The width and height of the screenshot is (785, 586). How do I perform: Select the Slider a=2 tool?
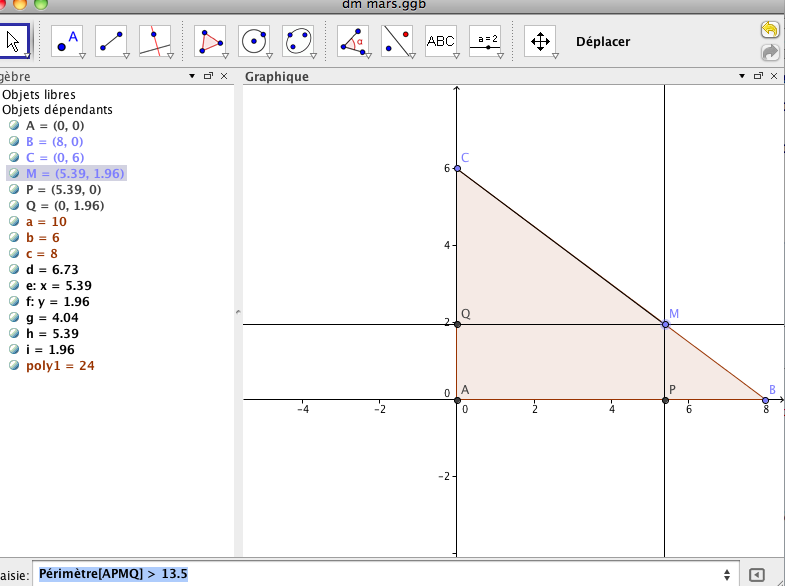[485, 41]
